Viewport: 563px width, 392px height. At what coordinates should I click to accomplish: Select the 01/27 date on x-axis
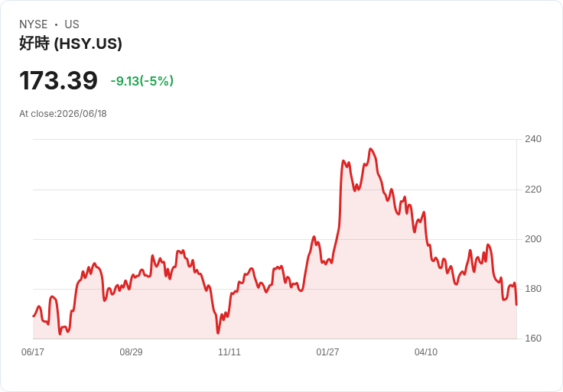tap(327, 352)
